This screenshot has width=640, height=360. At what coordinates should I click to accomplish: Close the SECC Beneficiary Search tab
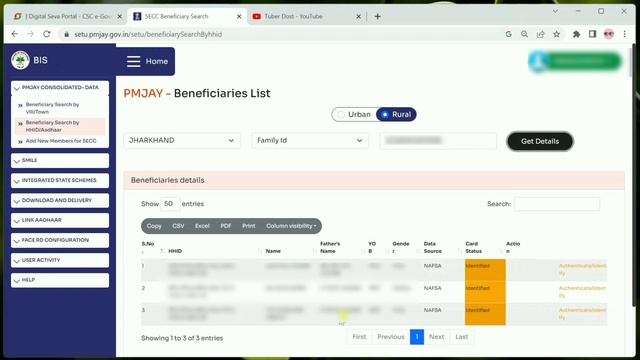click(239, 17)
